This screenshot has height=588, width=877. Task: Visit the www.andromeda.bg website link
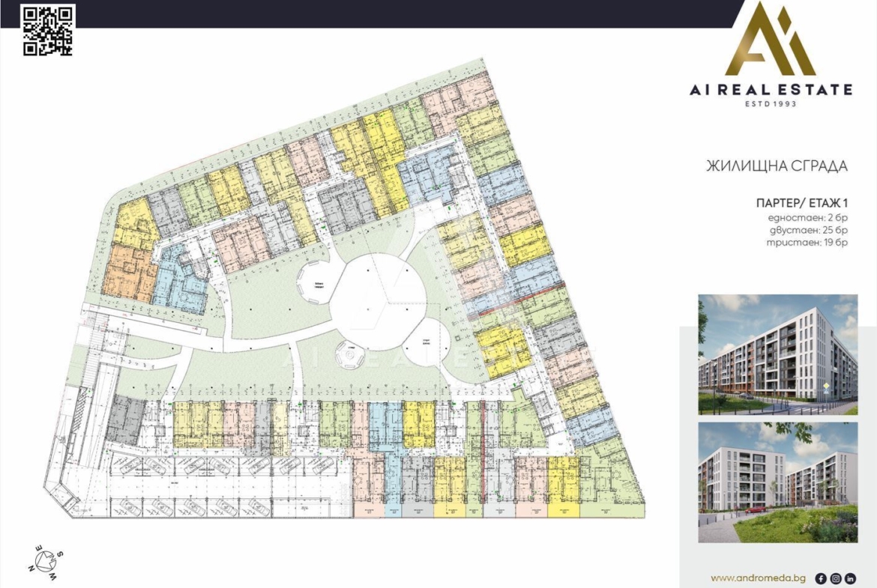(758, 578)
